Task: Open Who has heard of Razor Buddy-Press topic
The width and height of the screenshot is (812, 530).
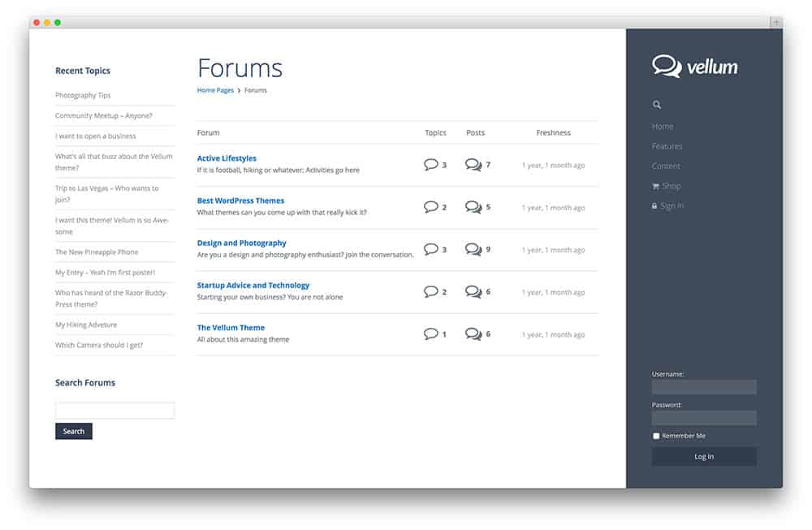Action: click(x=110, y=299)
